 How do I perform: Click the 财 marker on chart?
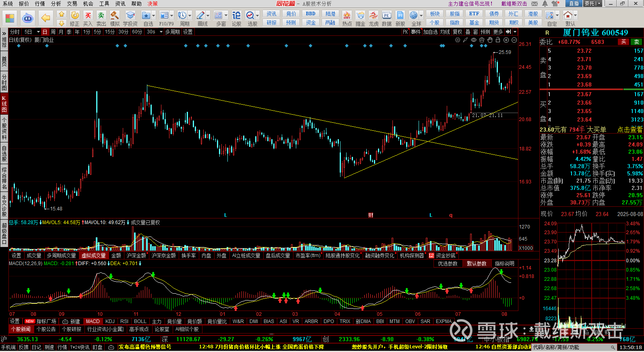(371, 215)
